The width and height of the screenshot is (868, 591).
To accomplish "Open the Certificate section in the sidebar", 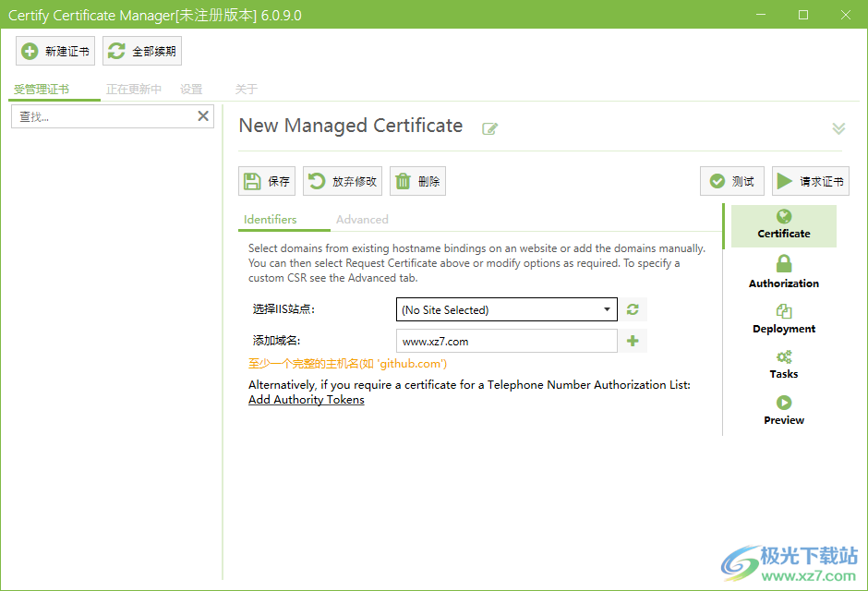I will [783, 226].
